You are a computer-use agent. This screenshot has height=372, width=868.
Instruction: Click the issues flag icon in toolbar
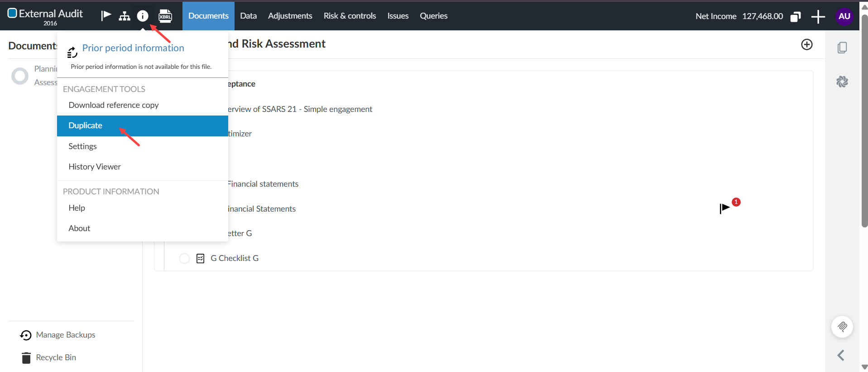[x=106, y=16]
